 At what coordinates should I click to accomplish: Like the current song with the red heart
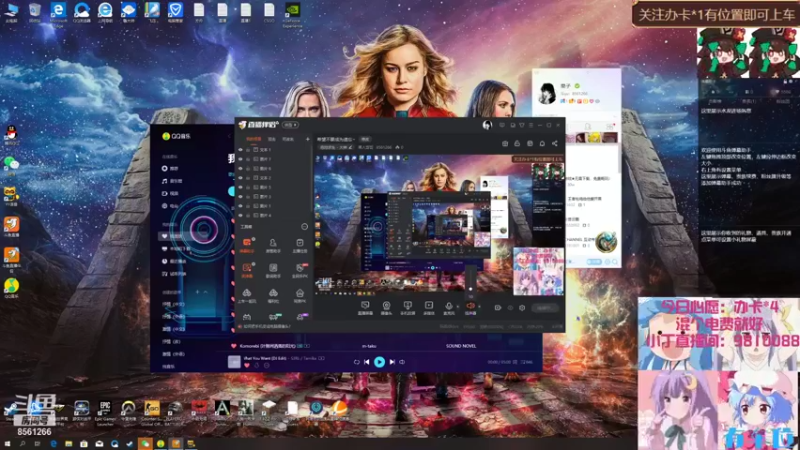247,366
